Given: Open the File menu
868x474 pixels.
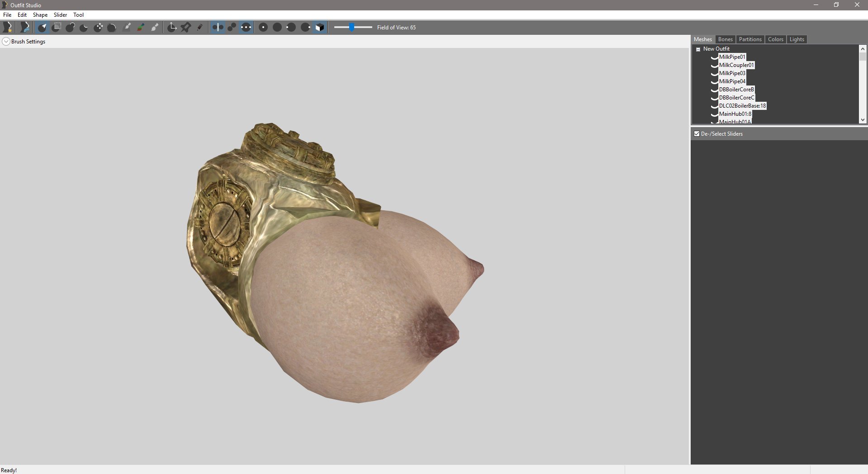Looking at the screenshot, I should pos(7,14).
